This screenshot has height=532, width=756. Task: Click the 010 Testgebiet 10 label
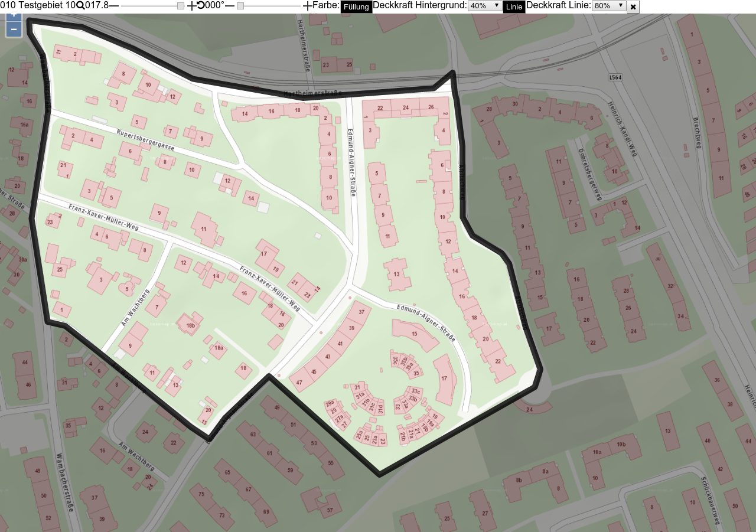tap(38, 5)
